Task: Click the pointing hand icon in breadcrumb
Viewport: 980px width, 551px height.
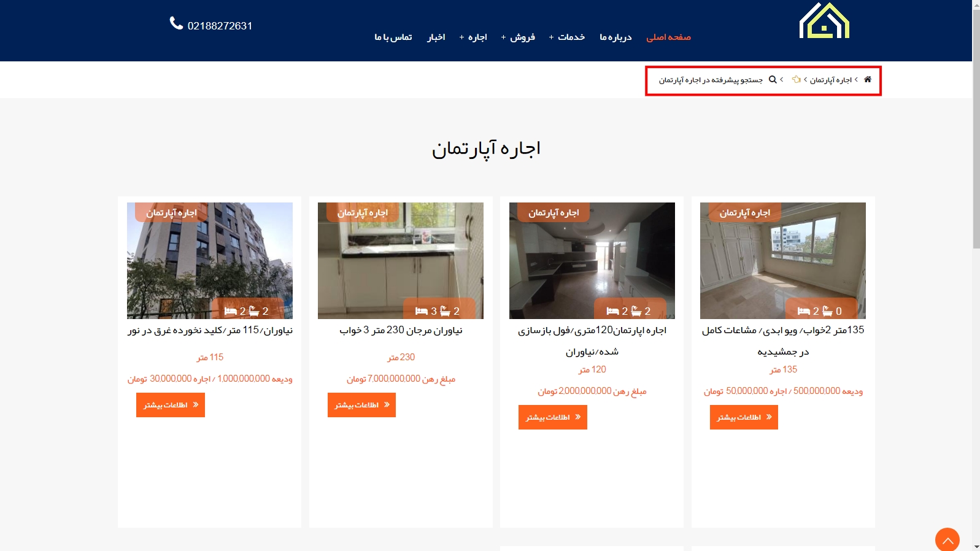Action: coord(797,79)
